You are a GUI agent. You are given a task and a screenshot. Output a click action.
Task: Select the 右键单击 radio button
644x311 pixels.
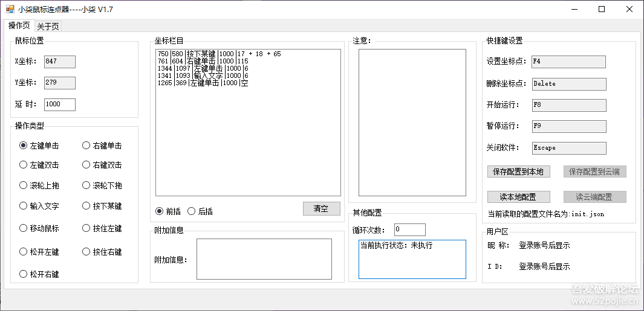click(102, 146)
